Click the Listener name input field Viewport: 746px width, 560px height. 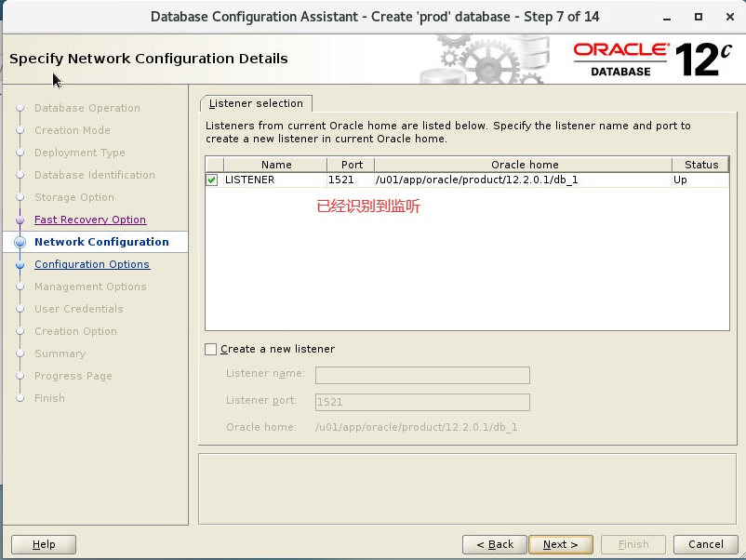coord(422,375)
